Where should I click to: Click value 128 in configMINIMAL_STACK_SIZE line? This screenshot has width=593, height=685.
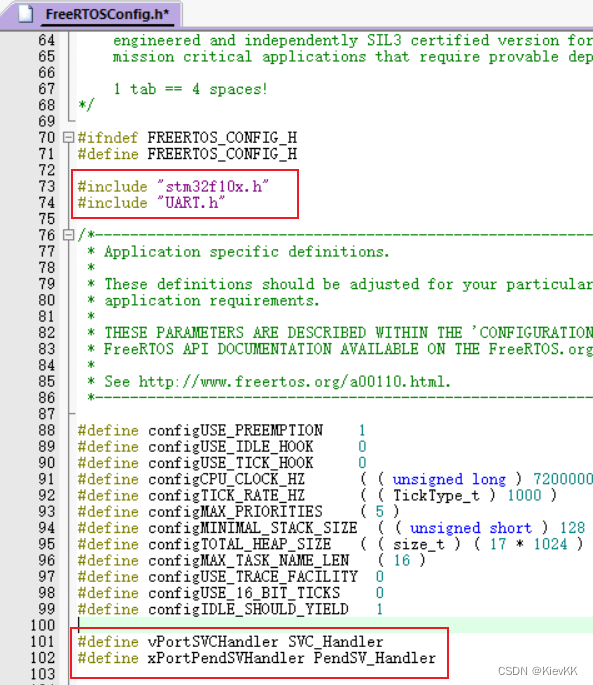click(x=572, y=528)
